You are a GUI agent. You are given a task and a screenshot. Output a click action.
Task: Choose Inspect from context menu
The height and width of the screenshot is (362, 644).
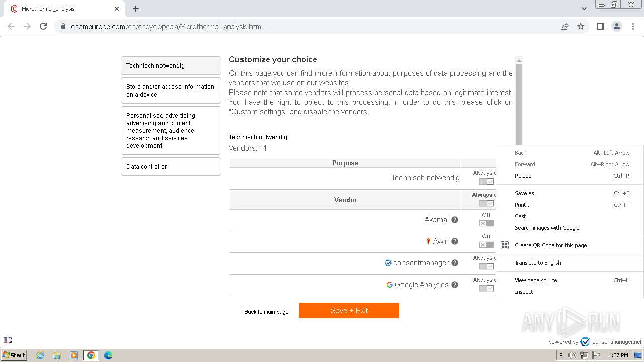coord(570,292)
